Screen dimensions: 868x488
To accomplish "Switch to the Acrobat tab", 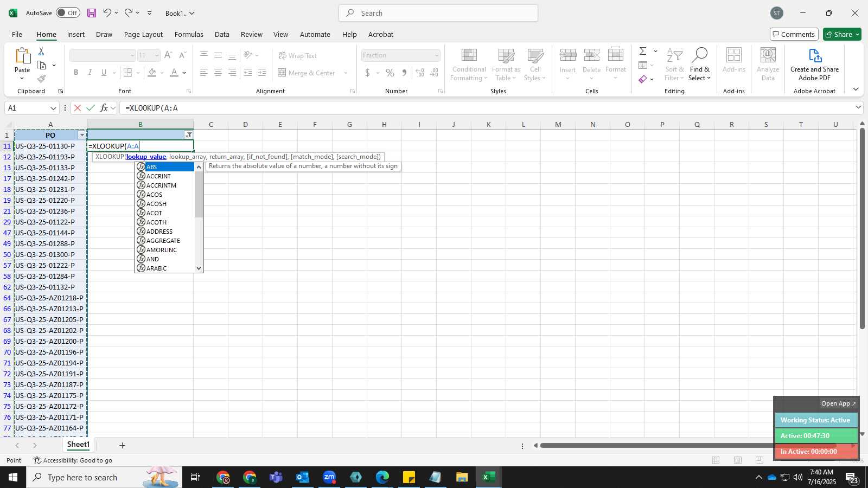I will click(x=381, y=34).
